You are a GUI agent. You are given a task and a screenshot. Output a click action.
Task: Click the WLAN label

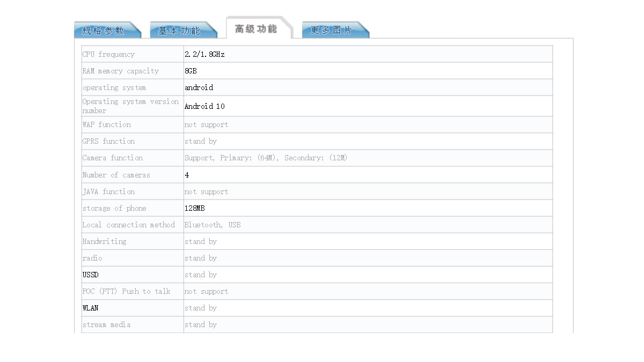click(x=90, y=308)
